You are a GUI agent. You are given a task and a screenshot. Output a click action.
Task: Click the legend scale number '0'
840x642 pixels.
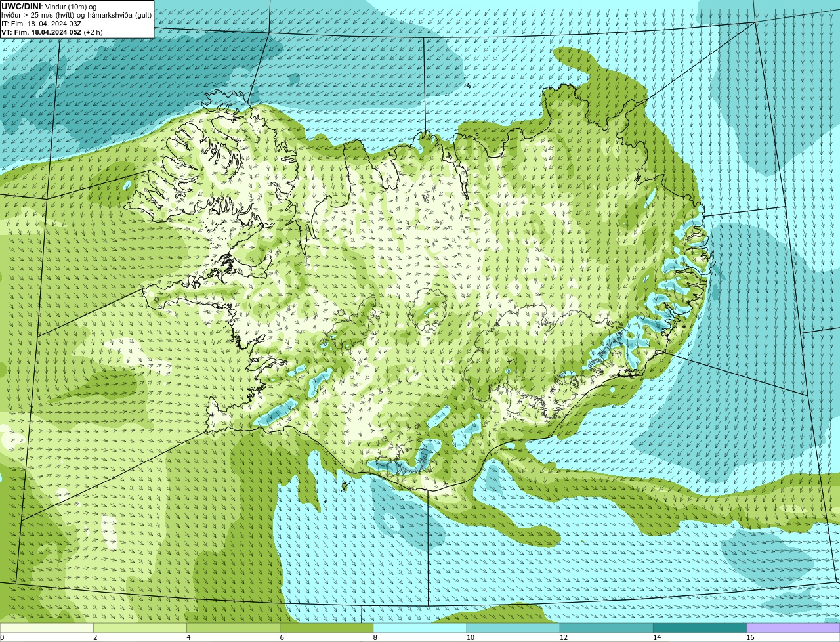[x=2, y=637]
